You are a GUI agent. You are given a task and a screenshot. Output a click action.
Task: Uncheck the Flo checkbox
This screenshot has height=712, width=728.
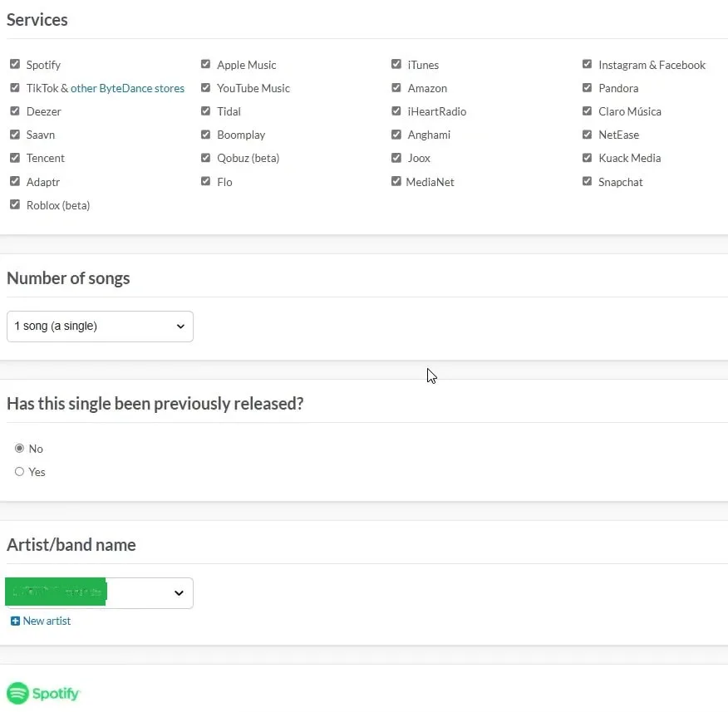tap(205, 181)
